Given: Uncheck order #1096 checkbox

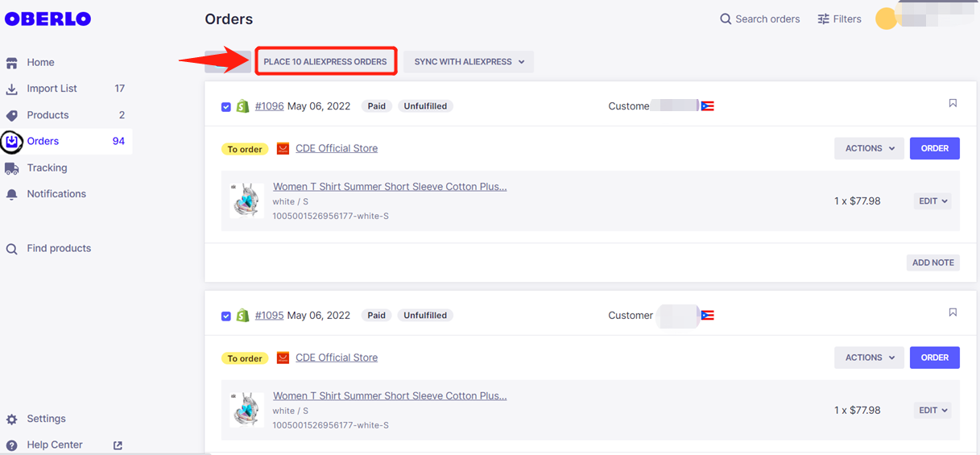Looking at the screenshot, I should 226,107.
